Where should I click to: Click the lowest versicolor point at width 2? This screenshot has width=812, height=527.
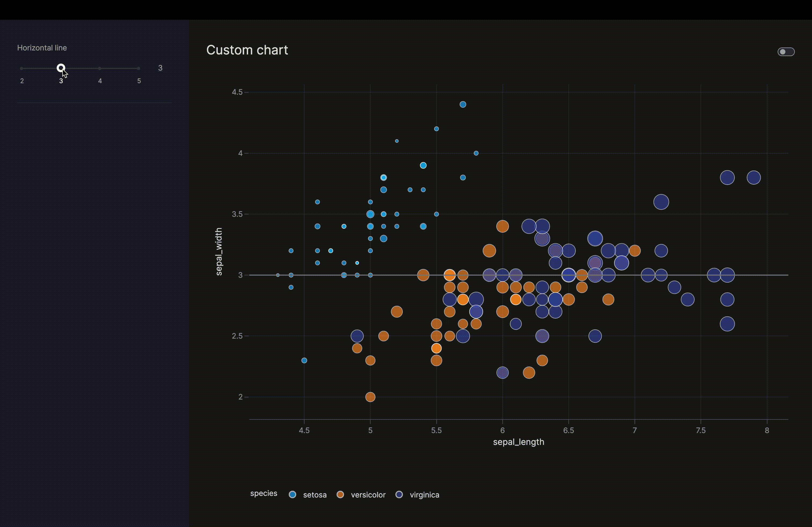(370, 397)
